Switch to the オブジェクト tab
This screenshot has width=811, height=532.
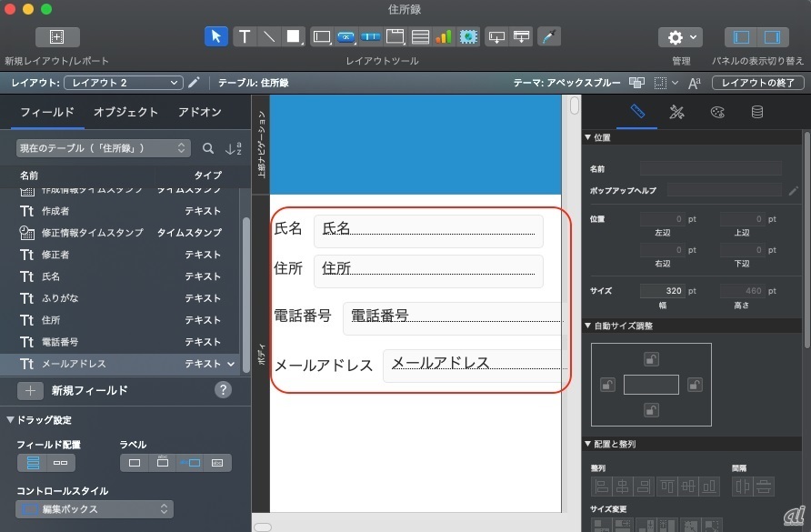pos(125,113)
